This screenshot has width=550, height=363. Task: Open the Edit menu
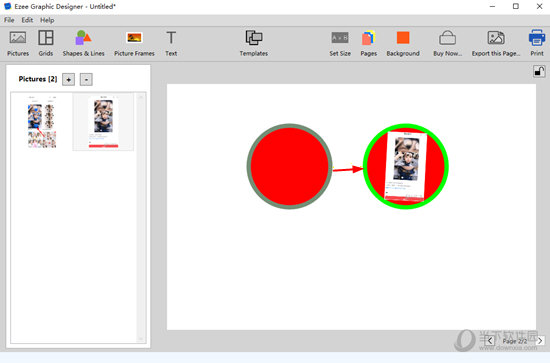(x=27, y=20)
